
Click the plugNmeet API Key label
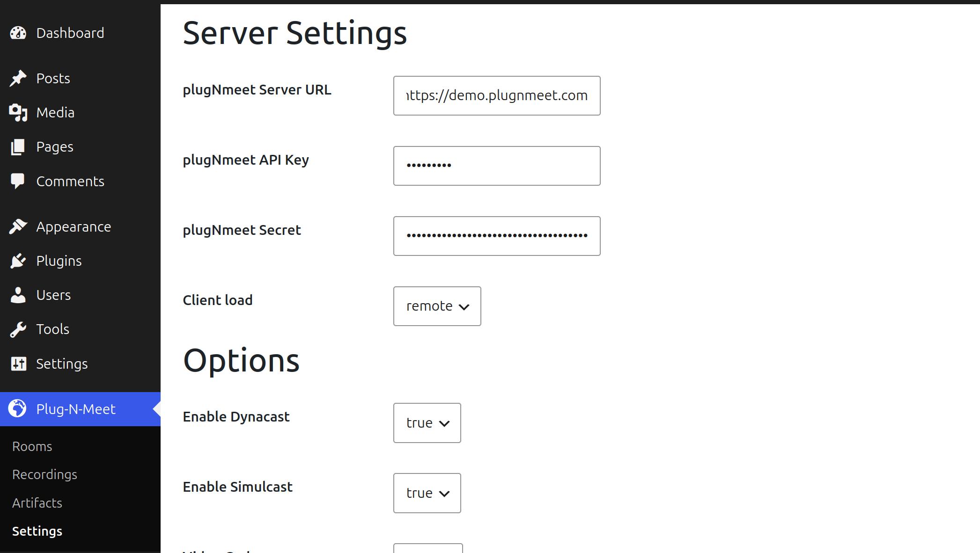(x=246, y=160)
